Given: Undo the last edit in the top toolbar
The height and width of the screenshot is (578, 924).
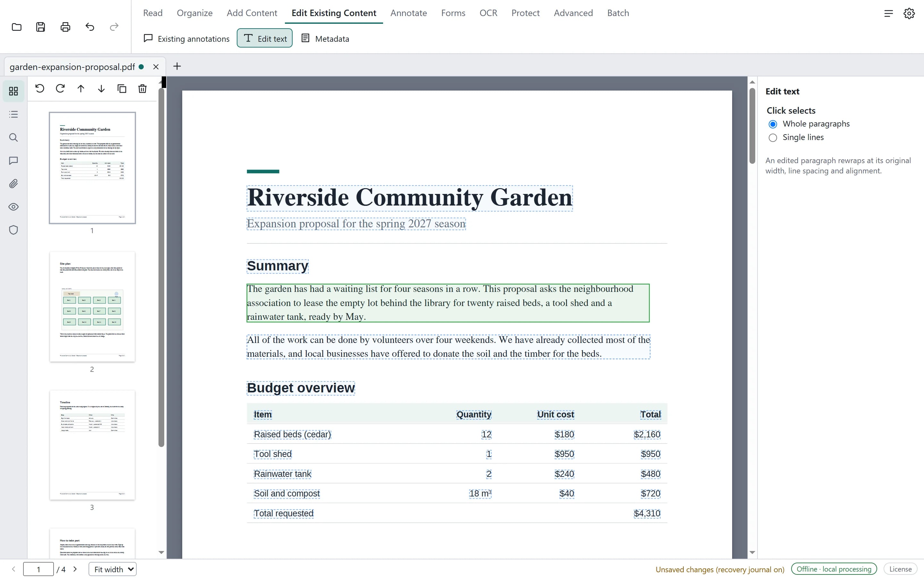Looking at the screenshot, I should 90,27.
